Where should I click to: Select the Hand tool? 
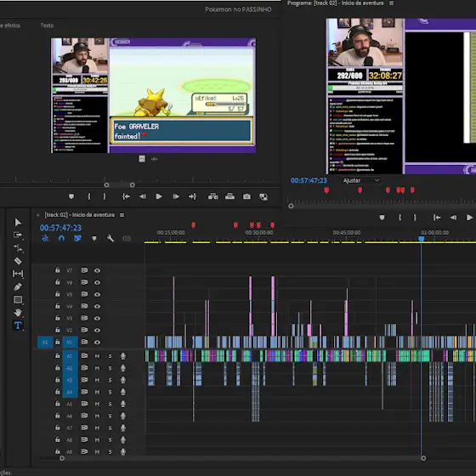click(x=18, y=313)
